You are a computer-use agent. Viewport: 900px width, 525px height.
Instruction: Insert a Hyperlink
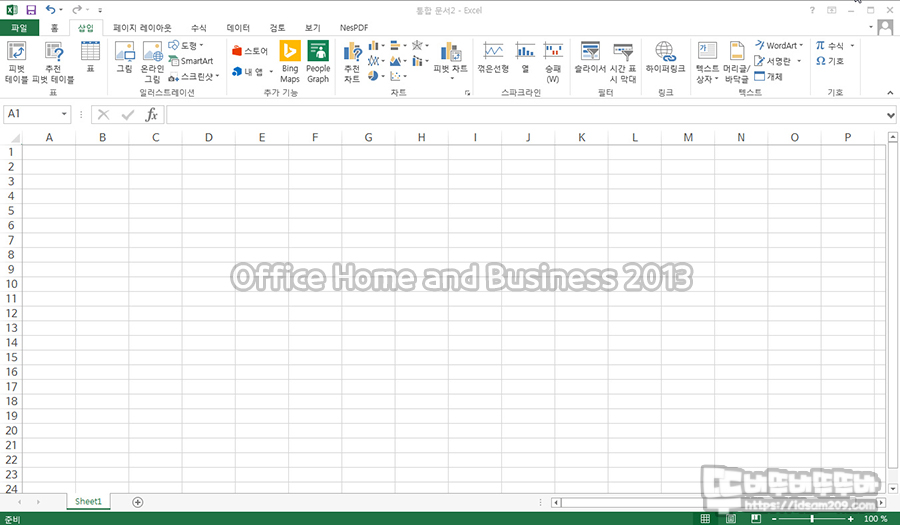tap(665, 57)
